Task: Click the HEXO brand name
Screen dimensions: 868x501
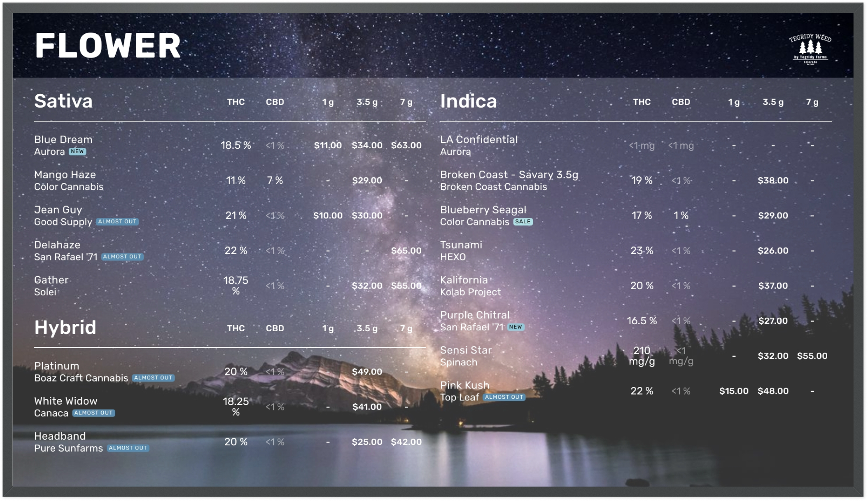Action: [453, 257]
